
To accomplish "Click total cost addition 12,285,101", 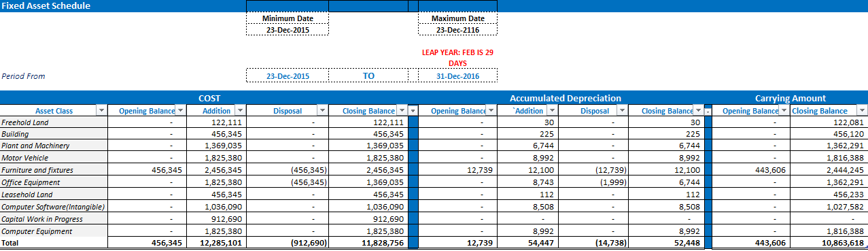I will point(223,242).
